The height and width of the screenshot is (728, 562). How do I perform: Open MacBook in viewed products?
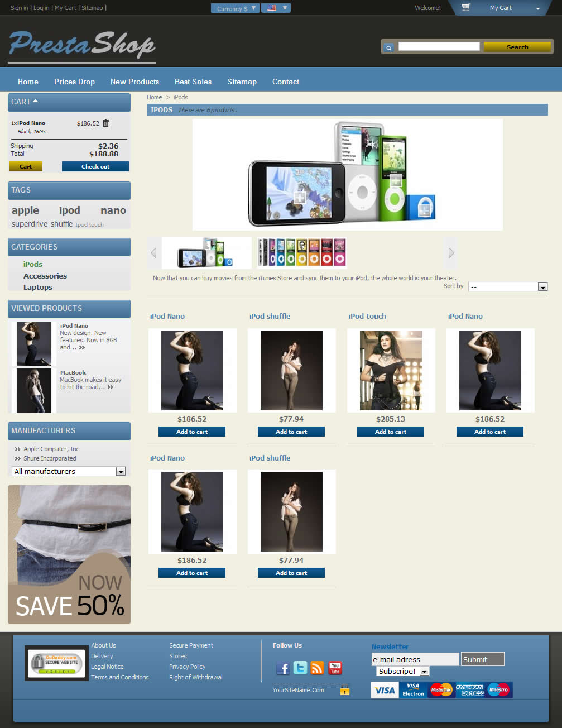point(73,372)
